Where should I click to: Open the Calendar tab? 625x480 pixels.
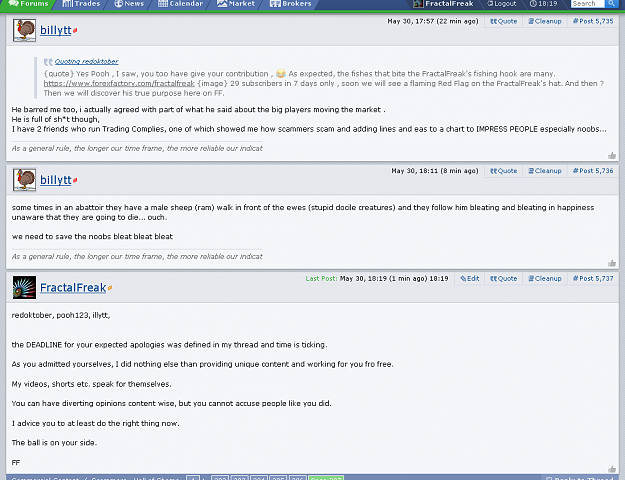[181, 4]
